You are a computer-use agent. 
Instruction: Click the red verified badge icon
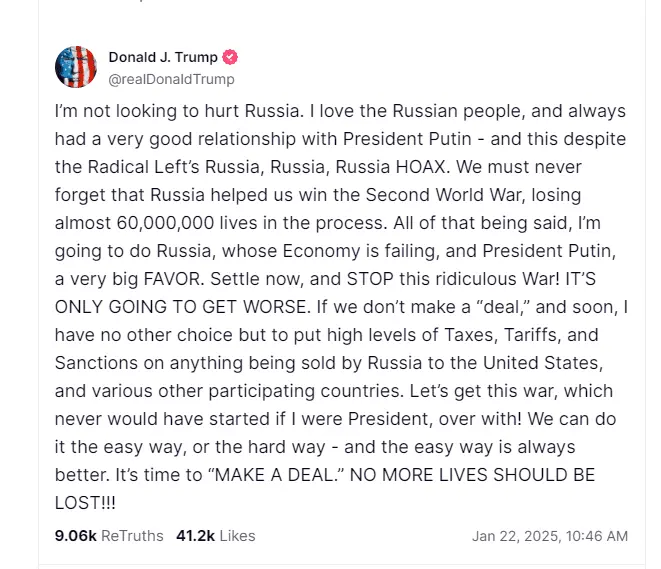(x=230, y=57)
